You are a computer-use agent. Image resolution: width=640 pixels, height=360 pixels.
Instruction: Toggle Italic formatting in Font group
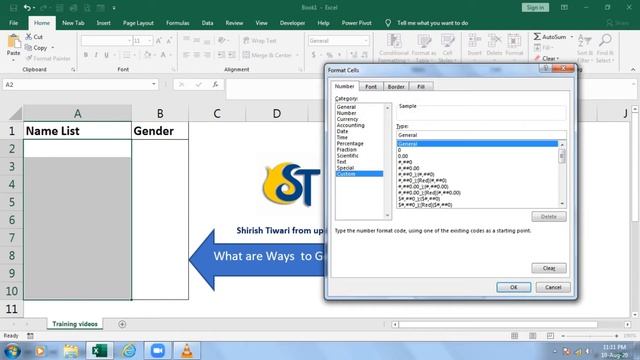pyautogui.click(x=96, y=55)
